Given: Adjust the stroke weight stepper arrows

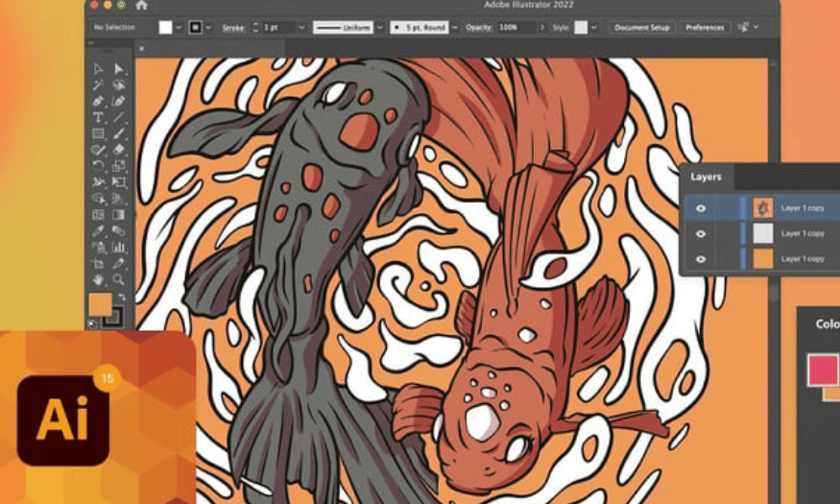Looking at the screenshot, I should pos(255,27).
